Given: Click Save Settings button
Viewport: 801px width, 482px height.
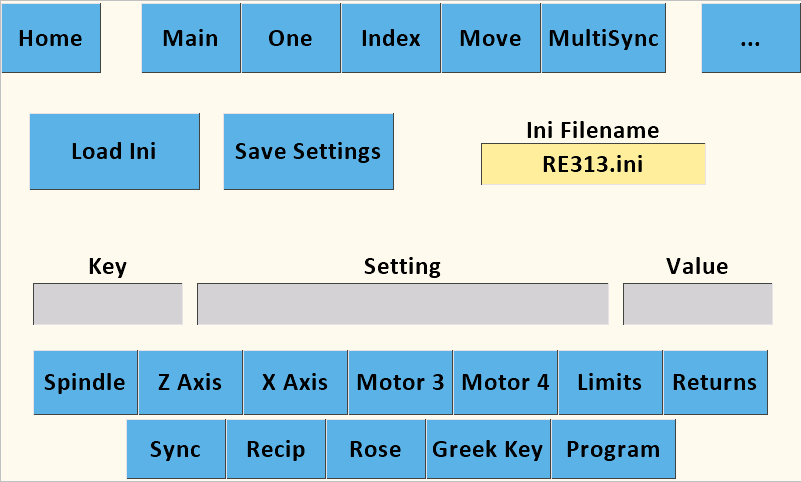Looking at the screenshot, I should 308,152.
